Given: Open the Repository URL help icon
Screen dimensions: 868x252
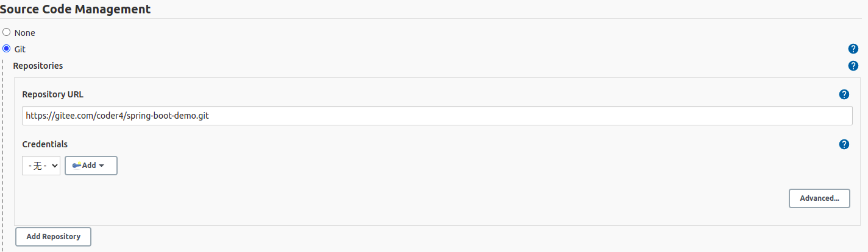Looking at the screenshot, I should [x=844, y=94].
